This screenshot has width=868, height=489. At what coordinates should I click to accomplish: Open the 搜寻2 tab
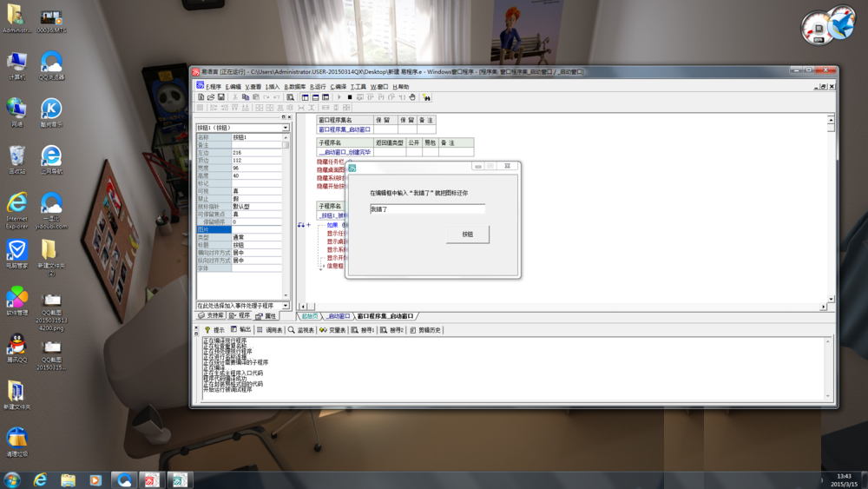click(x=392, y=330)
